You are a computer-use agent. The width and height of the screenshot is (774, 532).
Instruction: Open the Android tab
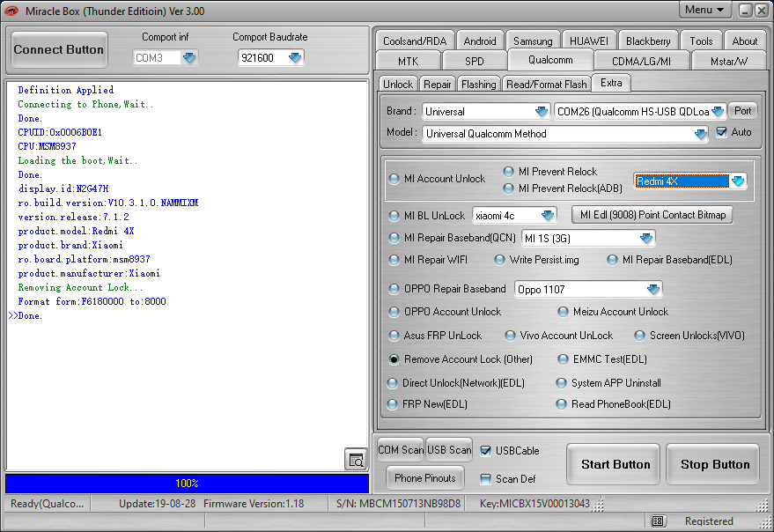[x=480, y=41]
